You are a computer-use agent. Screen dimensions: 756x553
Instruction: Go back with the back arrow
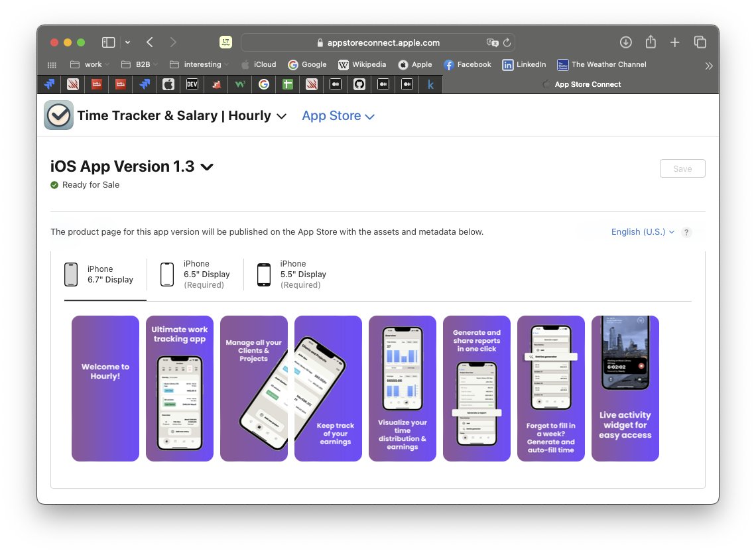tap(150, 42)
